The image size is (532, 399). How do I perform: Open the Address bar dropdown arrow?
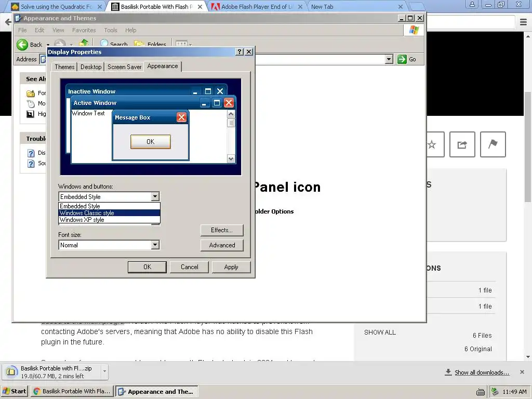click(389, 59)
